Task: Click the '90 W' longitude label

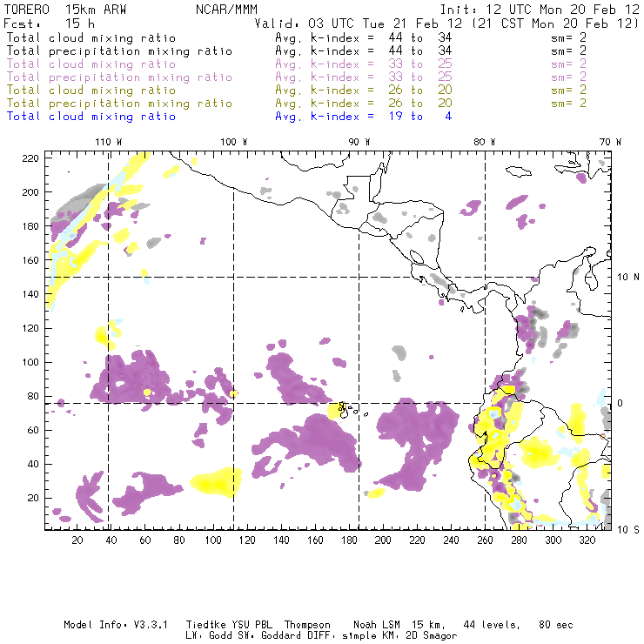Action: (359, 142)
